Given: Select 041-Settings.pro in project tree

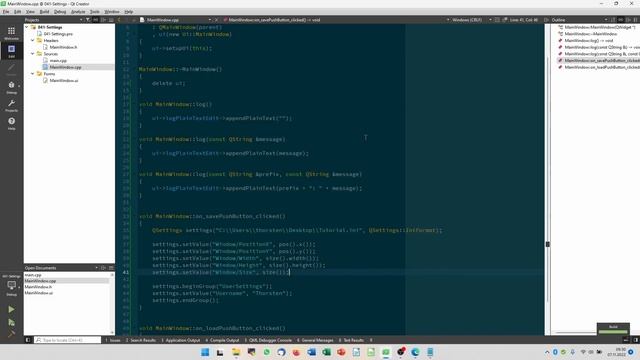Looking at the screenshot, I should pyautogui.click(x=58, y=34).
